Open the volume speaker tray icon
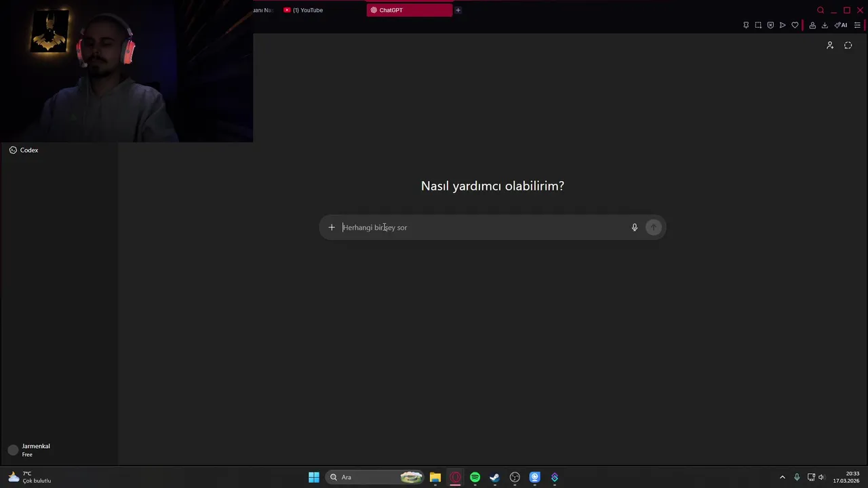 click(x=821, y=477)
